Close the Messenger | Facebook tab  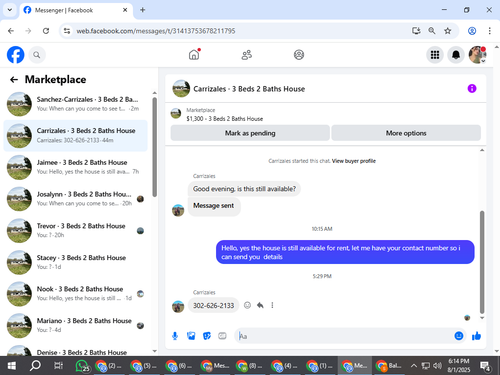click(125, 10)
